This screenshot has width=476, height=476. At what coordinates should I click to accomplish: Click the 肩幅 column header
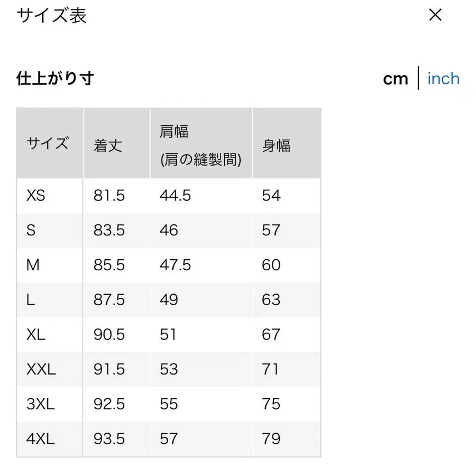tap(175, 132)
